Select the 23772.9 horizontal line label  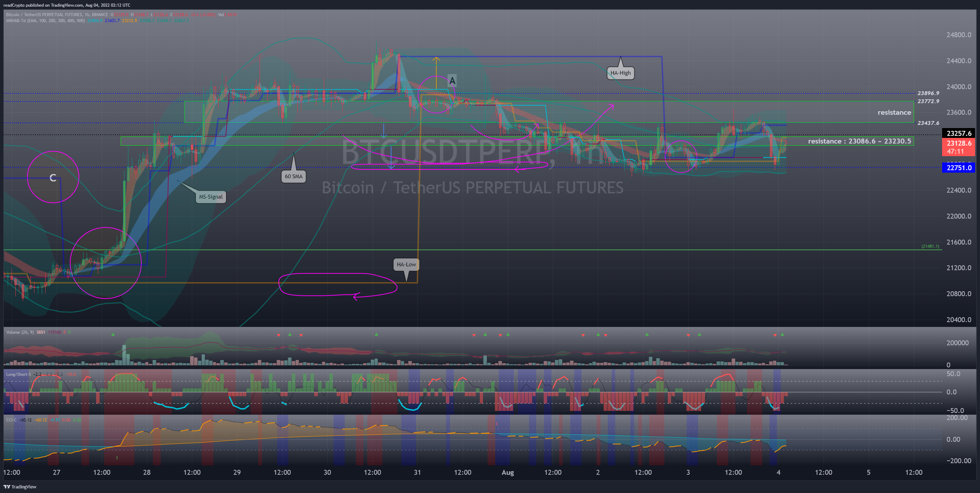(928, 101)
